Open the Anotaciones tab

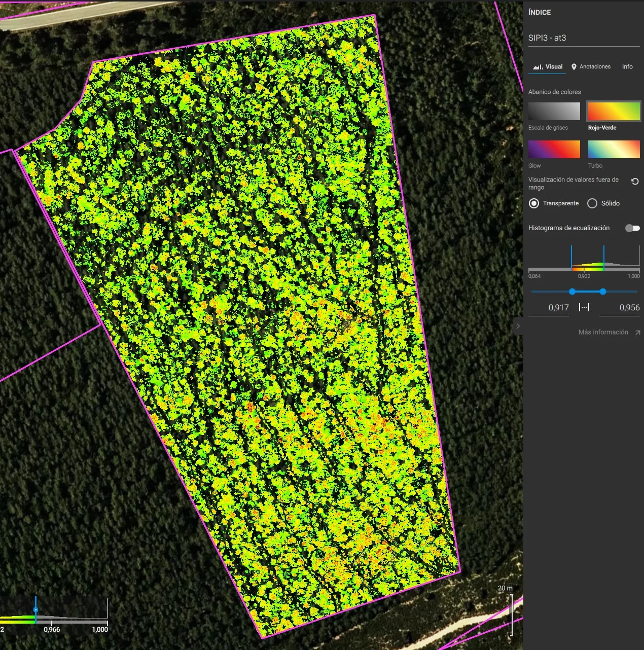(x=591, y=67)
